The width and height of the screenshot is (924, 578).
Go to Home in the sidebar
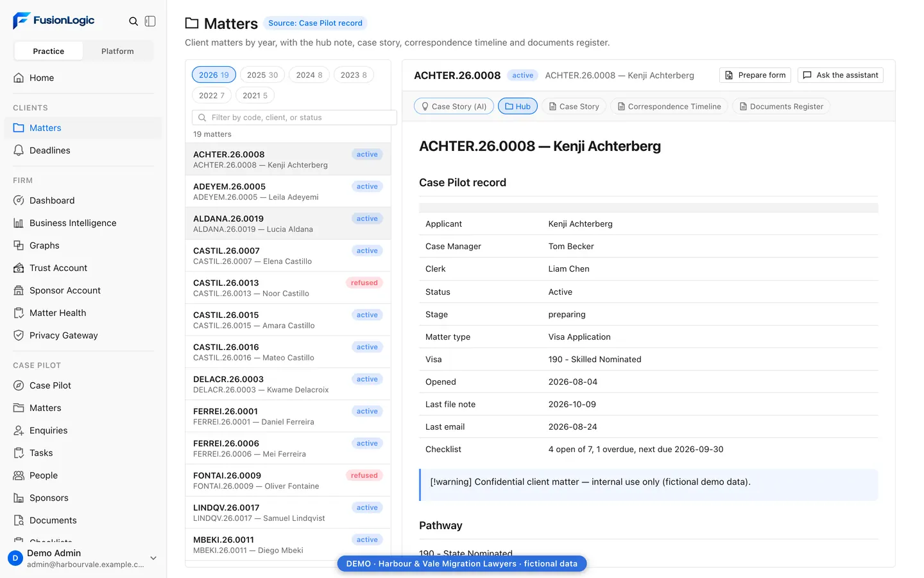pyautogui.click(x=83, y=78)
